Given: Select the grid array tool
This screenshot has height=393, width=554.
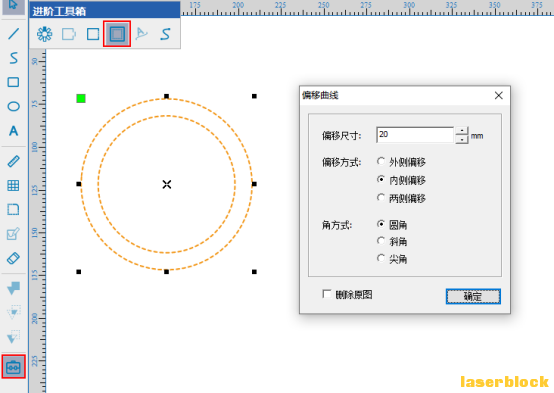Looking at the screenshot, I should (13, 185).
